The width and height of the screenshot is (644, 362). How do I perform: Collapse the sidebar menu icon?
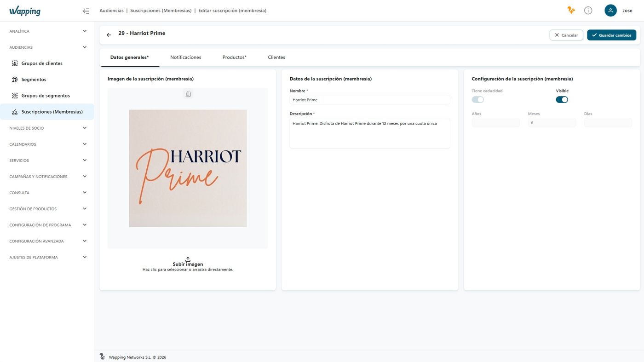[86, 11]
